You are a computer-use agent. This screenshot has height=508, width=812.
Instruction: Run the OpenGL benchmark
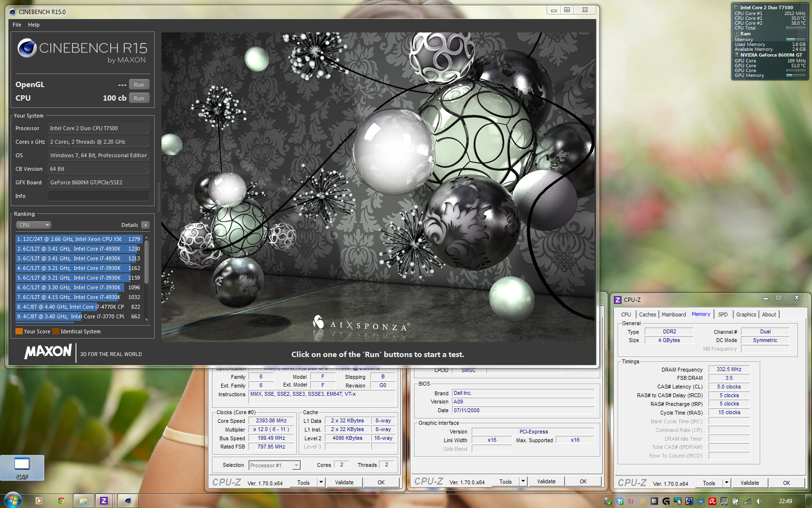click(x=139, y=85)
